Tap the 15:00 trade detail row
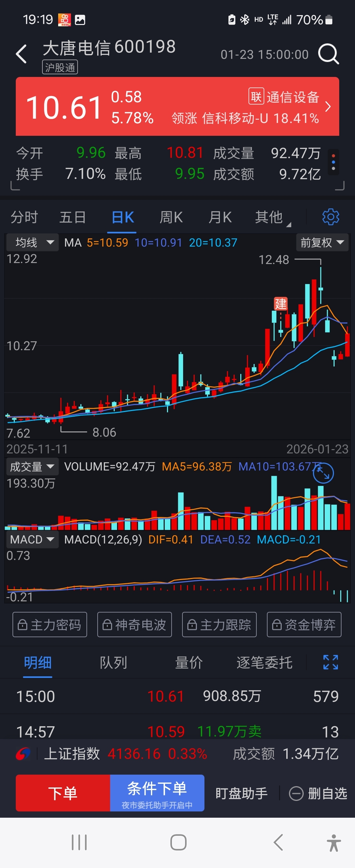355x868 pixels. point(177,696)
